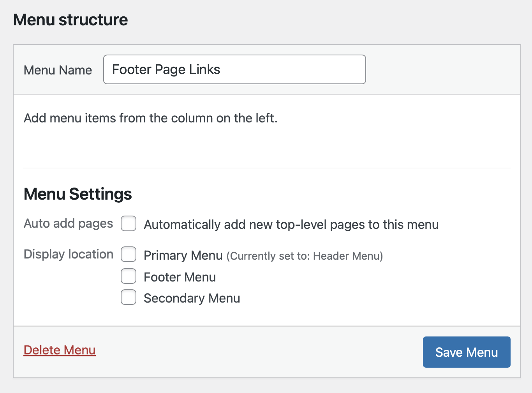Click the 'Menu structure' heading
Image resolution: width=532 pixels, height=393 pixels.
point(70,20)
